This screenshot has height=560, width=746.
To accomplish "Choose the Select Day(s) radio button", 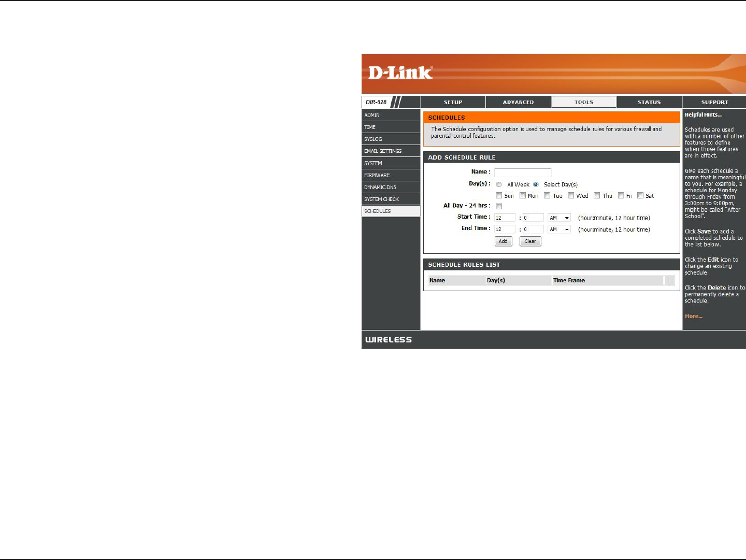I will click(x=536, y=184).
